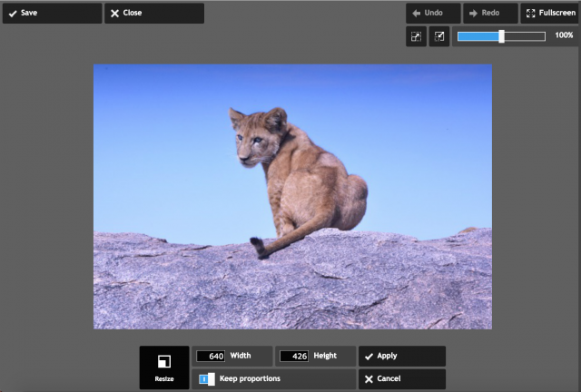Screen dimensions: 581x392
Task: Click the enlarge view icon with outward arrow
Action: pos(416,36)
